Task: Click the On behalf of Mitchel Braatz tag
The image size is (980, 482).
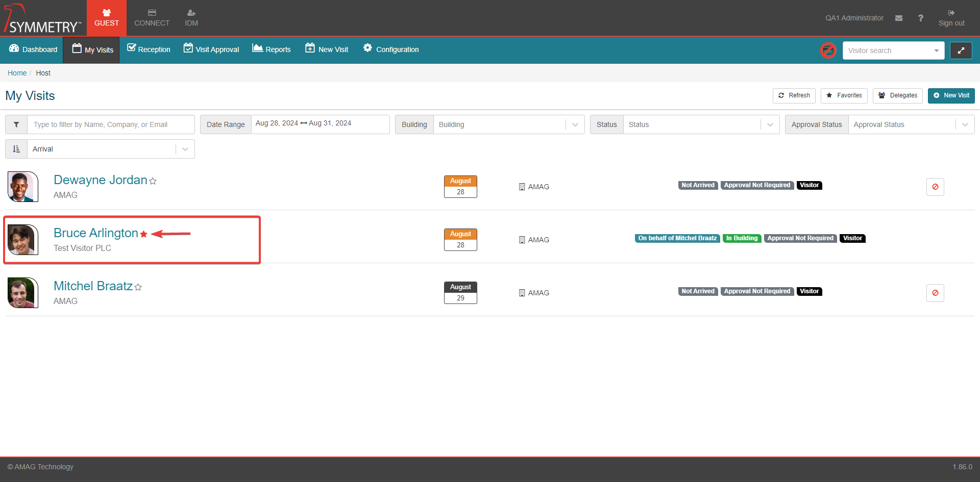Action: click(x=677, y=238)
